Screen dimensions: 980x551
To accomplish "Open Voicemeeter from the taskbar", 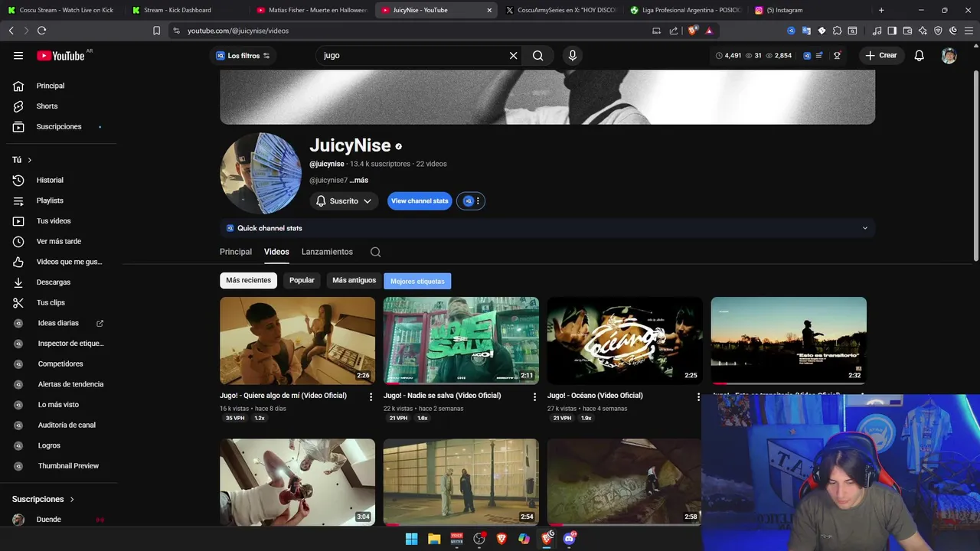I will coord(456,539).
